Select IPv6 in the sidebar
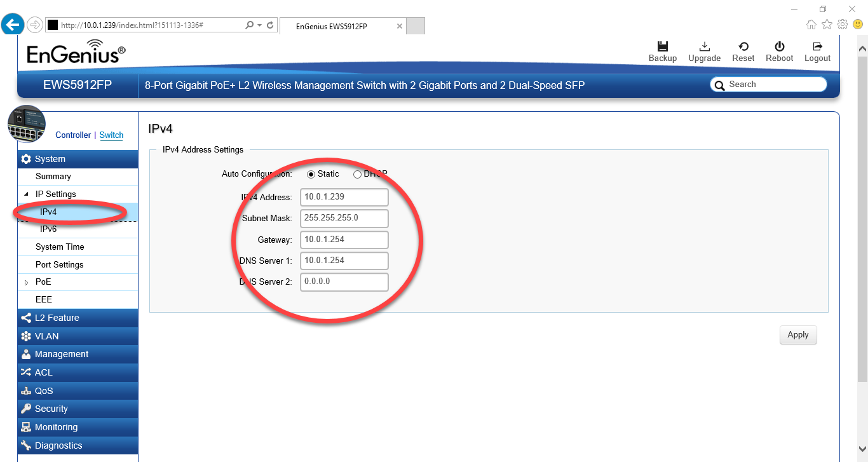The width and height of the screenshot is (868, 462). 78,229
